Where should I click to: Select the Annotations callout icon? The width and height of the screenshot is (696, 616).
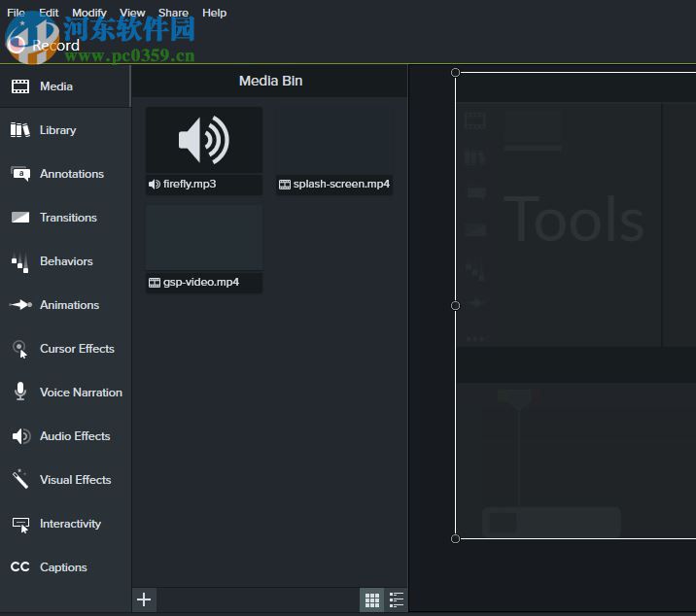20,174
